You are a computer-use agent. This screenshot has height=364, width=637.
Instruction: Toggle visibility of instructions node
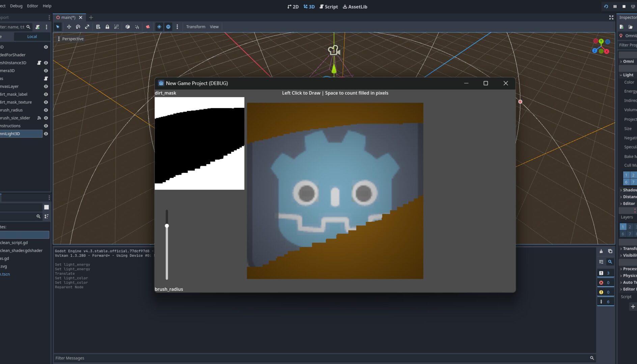(46, 126)
